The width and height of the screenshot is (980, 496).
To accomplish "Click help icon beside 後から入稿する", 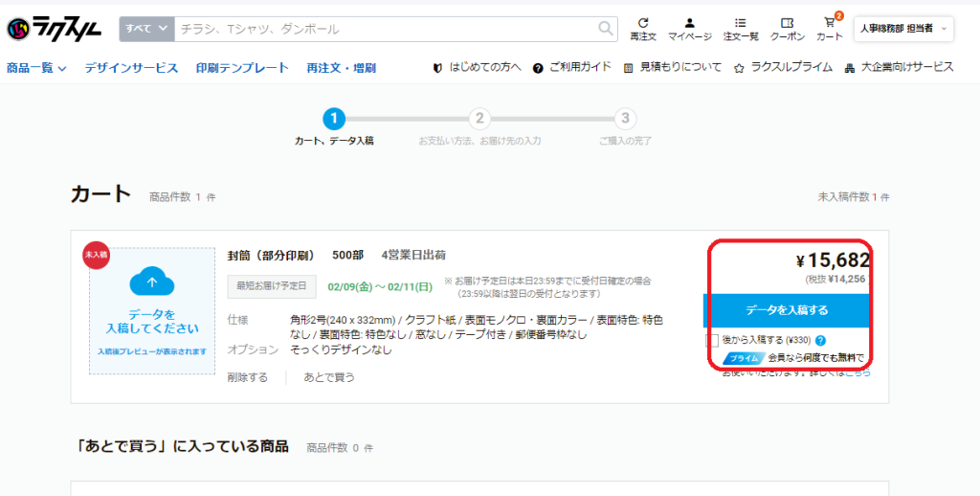I will 820,340.
